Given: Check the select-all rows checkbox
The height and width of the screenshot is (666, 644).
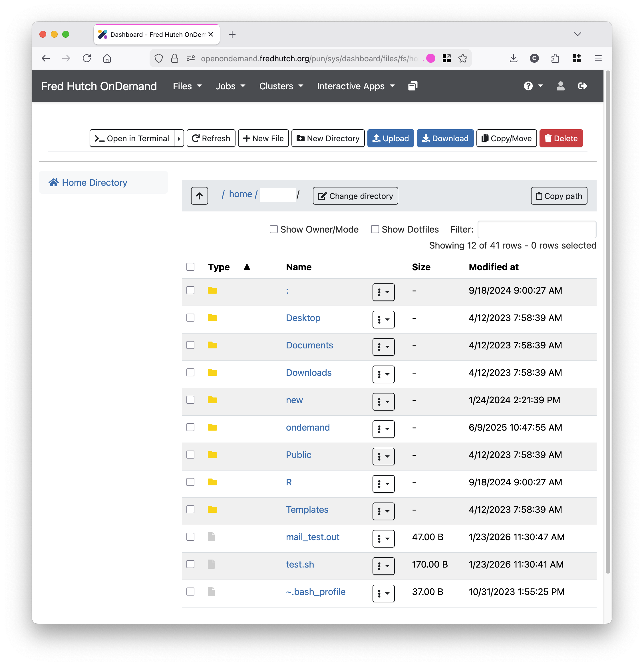Looking at the screenshot, I should [190, 267].
